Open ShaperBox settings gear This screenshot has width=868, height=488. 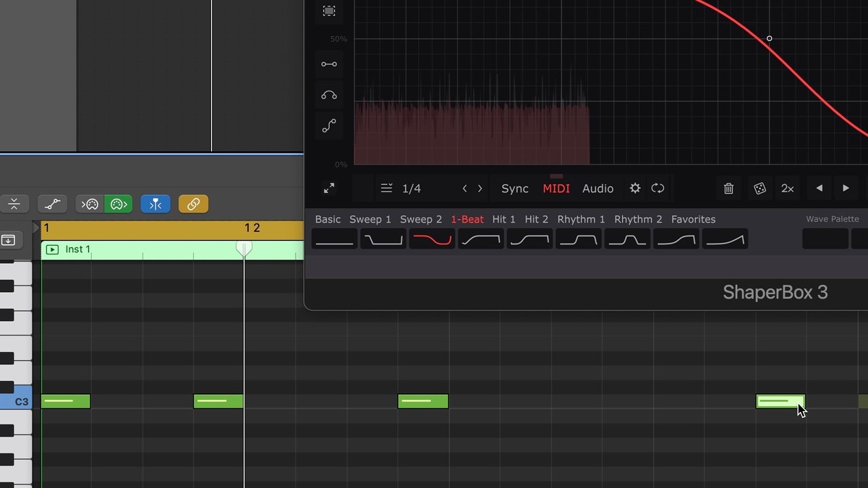coord(635,189)
